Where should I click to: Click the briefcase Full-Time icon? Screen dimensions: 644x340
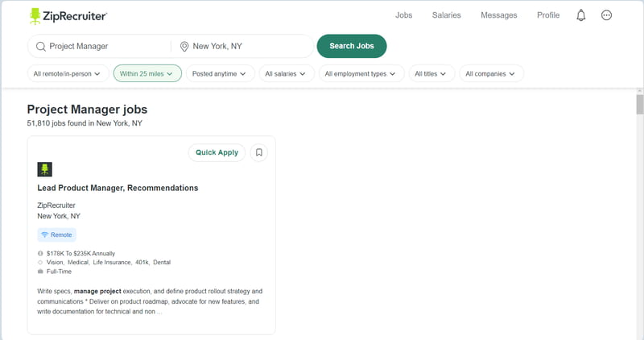tap(40, 272)
